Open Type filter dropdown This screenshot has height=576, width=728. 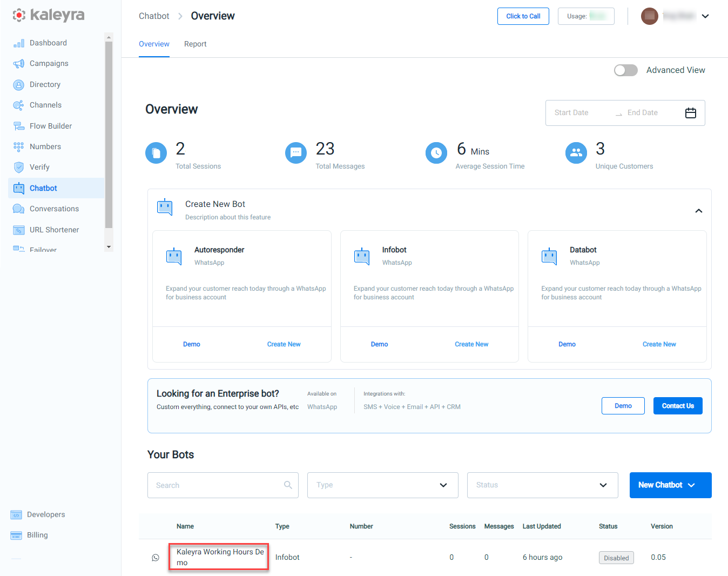coord(383,485)
